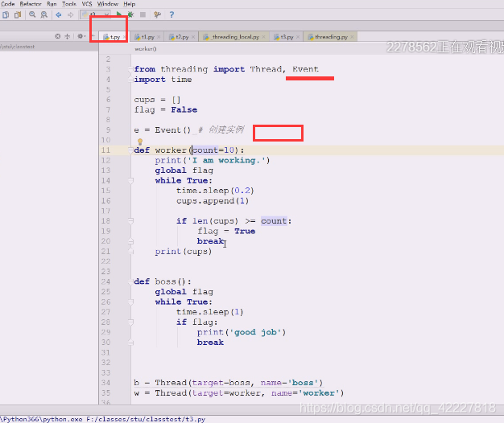Viewport: 504px width, 423px height.
Task: Open the Code menu
Action: pos(8,4)
